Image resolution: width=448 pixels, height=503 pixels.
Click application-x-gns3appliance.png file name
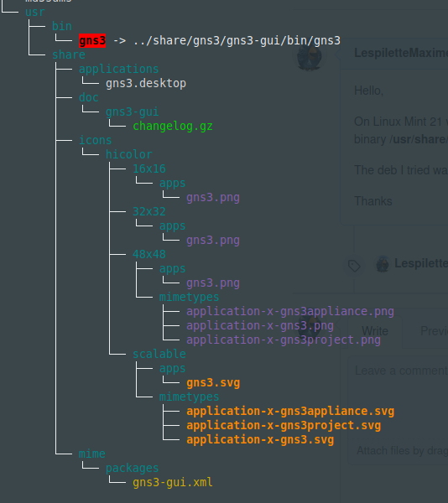[290, 311]
